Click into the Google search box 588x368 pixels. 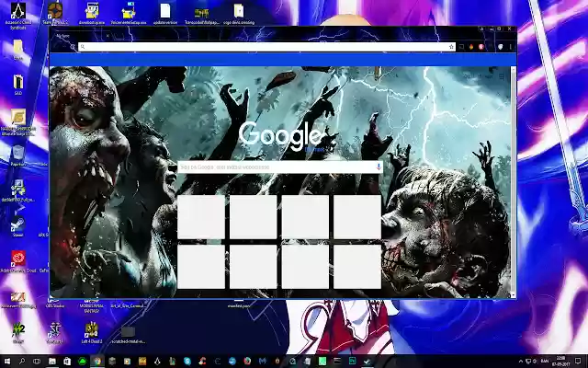coord(280,167)
